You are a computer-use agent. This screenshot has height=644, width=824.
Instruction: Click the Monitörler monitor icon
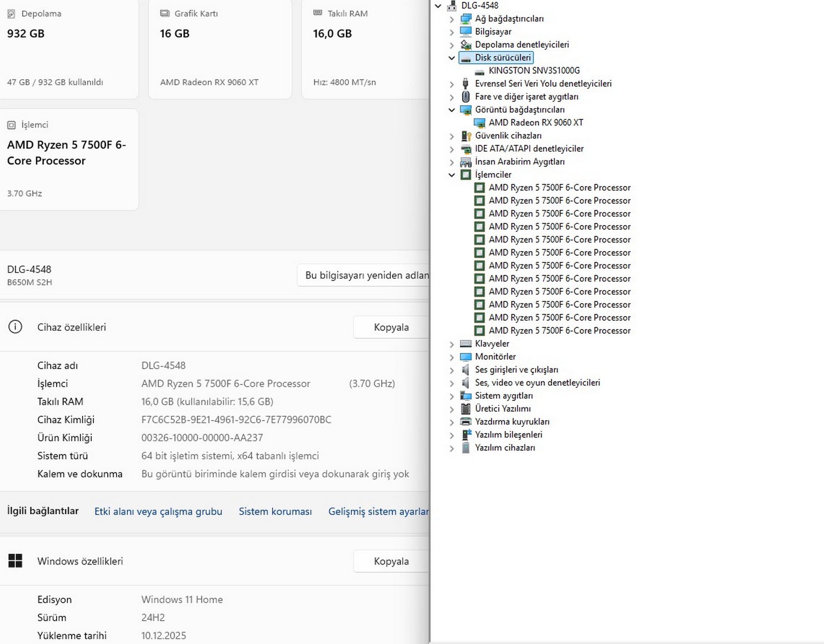465,357
